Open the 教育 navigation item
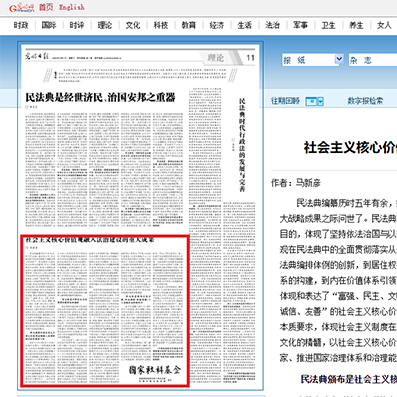The image size is (397, 397). (x=189, y=25)
